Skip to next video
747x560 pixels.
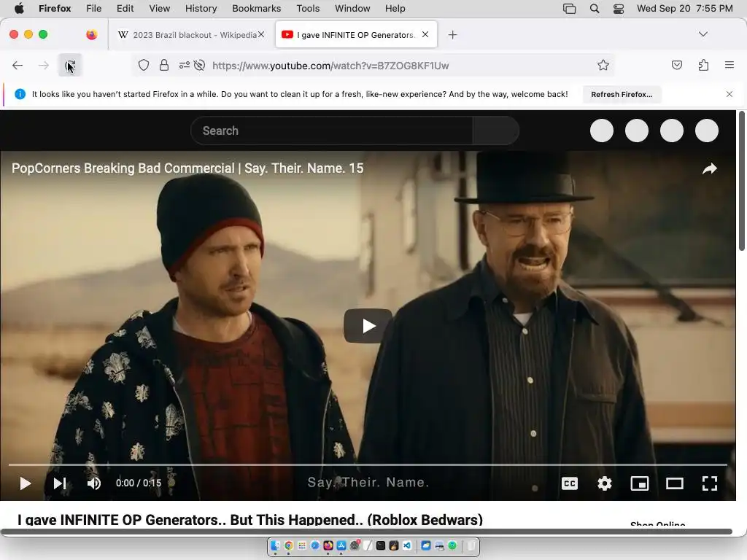(x=60, y=483)
